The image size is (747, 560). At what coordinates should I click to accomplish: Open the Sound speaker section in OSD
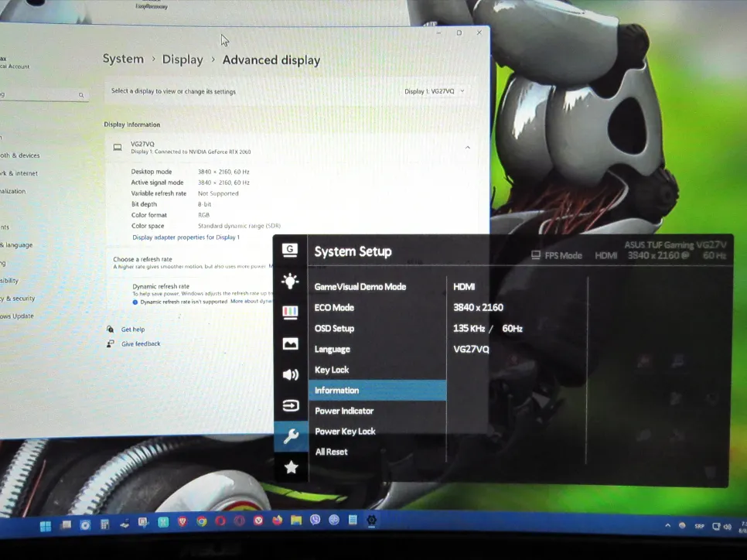[x=290, y=374]
